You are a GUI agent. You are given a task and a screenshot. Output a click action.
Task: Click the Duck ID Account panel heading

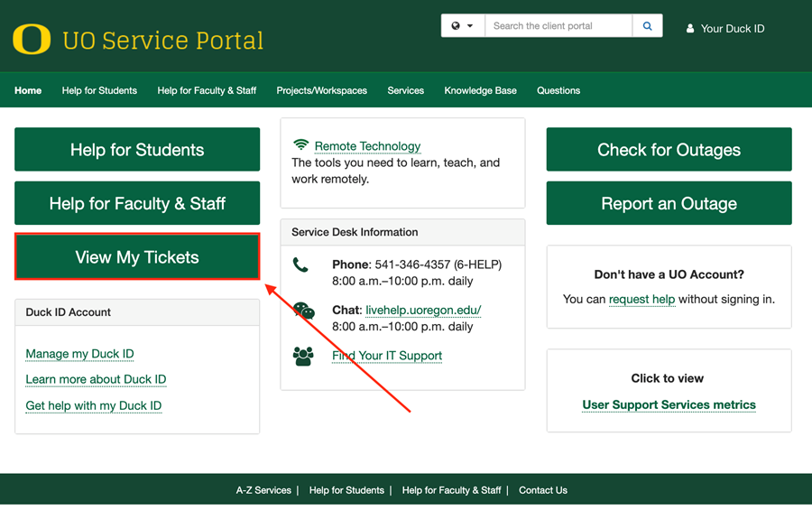coord(69,312)
